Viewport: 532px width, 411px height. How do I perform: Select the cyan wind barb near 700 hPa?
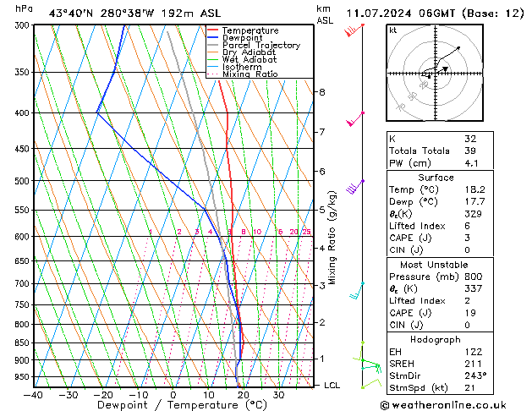click(357, 290)
